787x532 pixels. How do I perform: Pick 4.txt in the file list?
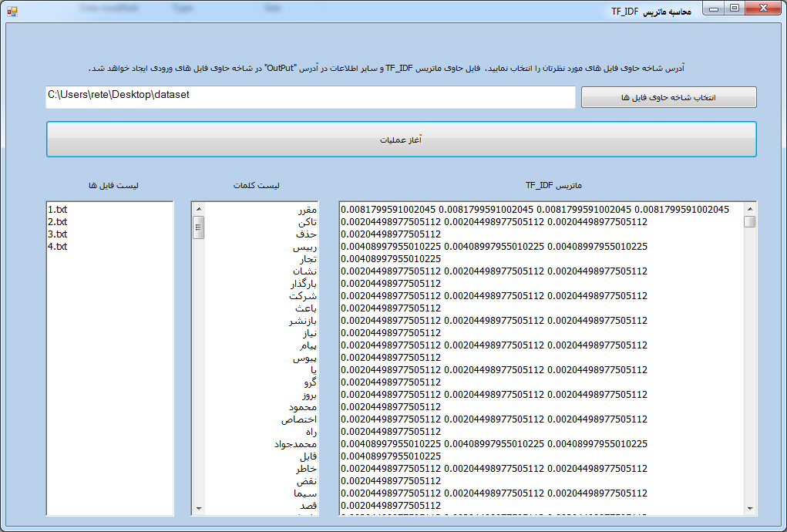(58, 247)
